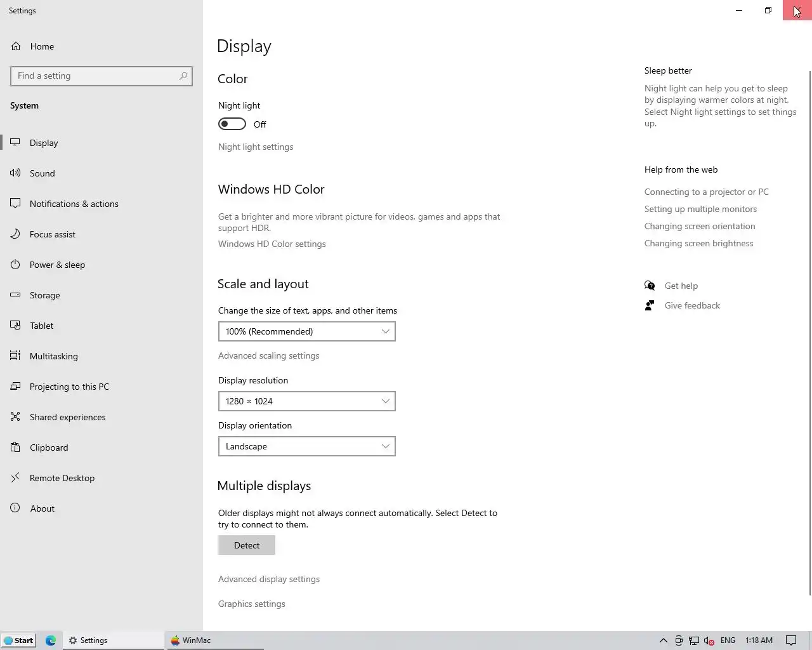This screenshot has height=650, width=812.
Task: Click the Notifications & actions icon
Action: pos(15,203)
